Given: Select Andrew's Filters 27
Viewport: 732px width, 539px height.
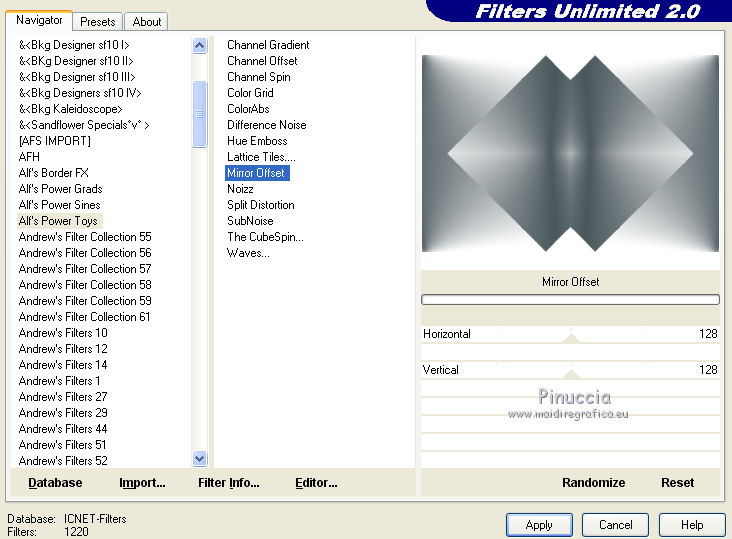Looking at the screenshot, I should pos(63,397).
